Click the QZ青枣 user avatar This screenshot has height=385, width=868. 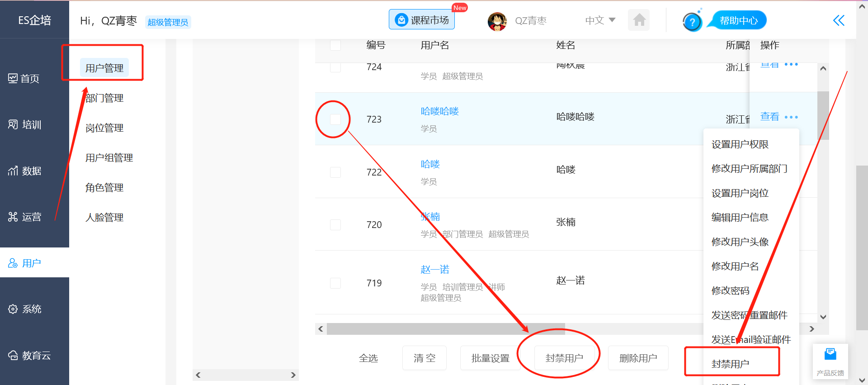pos(497,21)
